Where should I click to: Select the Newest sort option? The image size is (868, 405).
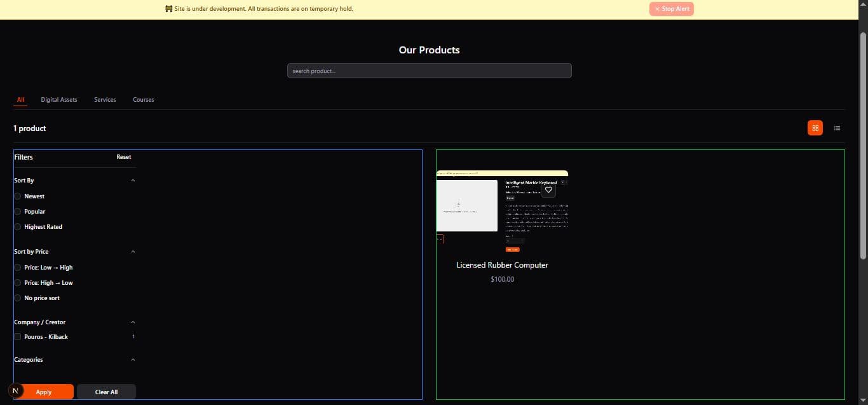pos(18,196)
